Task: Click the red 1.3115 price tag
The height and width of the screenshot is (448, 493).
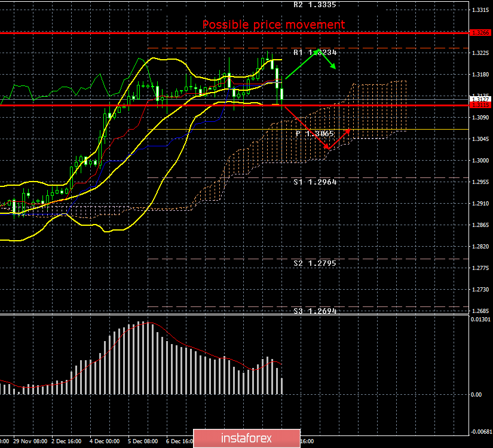Action: [x=480, y=105]
